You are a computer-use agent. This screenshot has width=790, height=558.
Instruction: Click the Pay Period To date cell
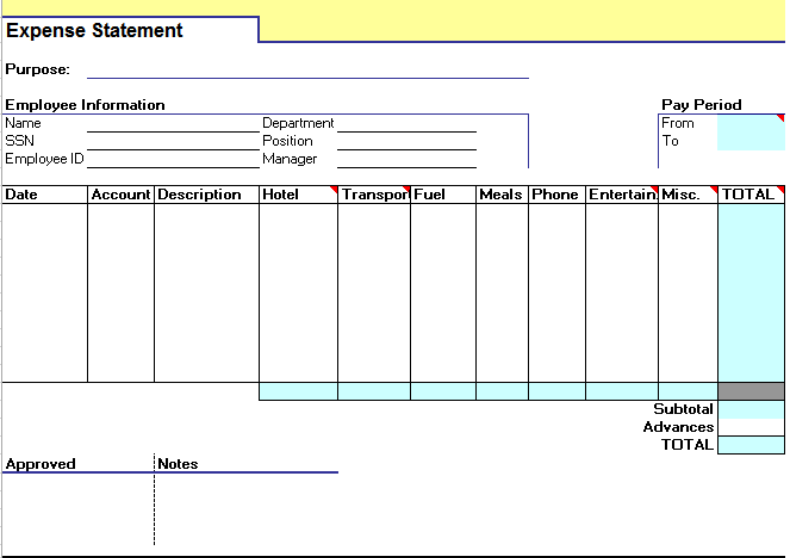(x=751, y=142)
